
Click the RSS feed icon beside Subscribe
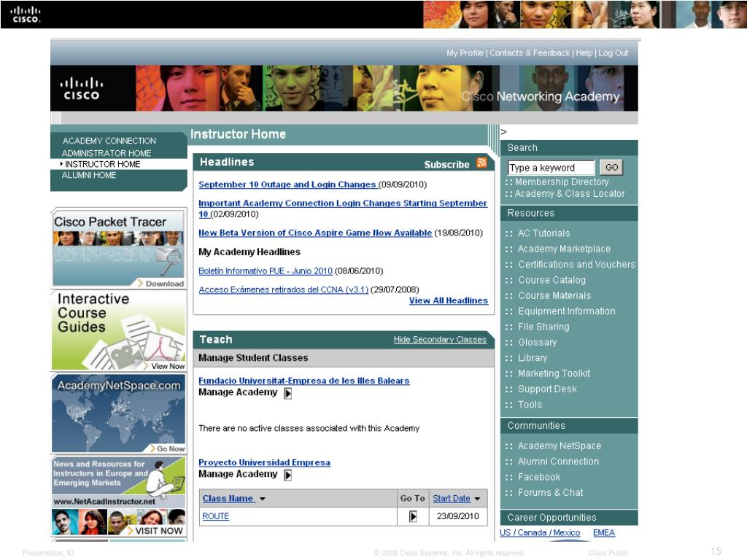[x=481, y=163]
